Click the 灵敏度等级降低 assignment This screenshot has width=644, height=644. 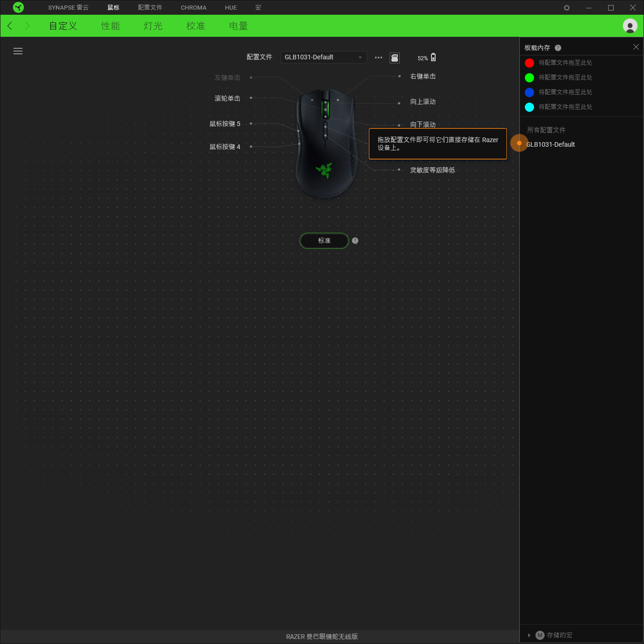pyautogui.click(x=432, y=170)
